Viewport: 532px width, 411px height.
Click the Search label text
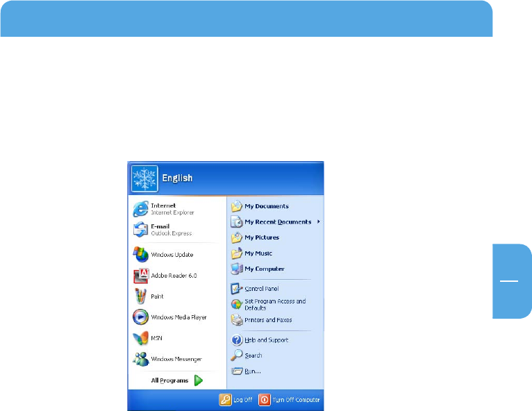(x=253, y=355)
